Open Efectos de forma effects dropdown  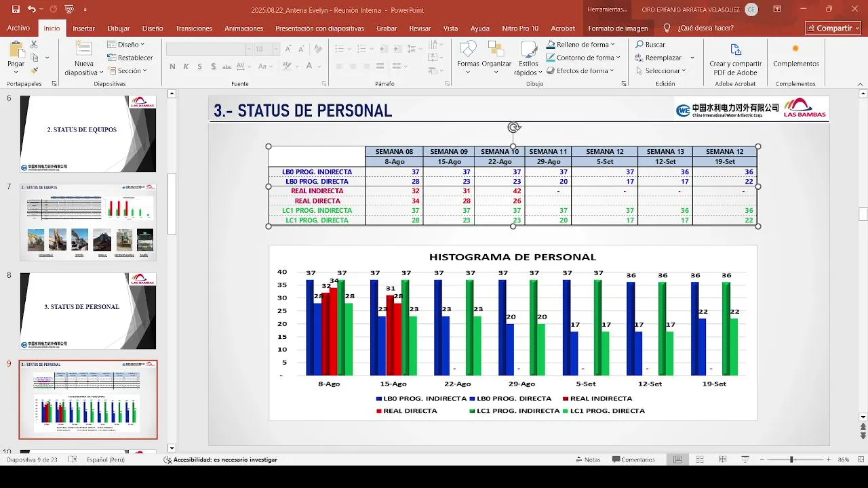pos(580,70)
